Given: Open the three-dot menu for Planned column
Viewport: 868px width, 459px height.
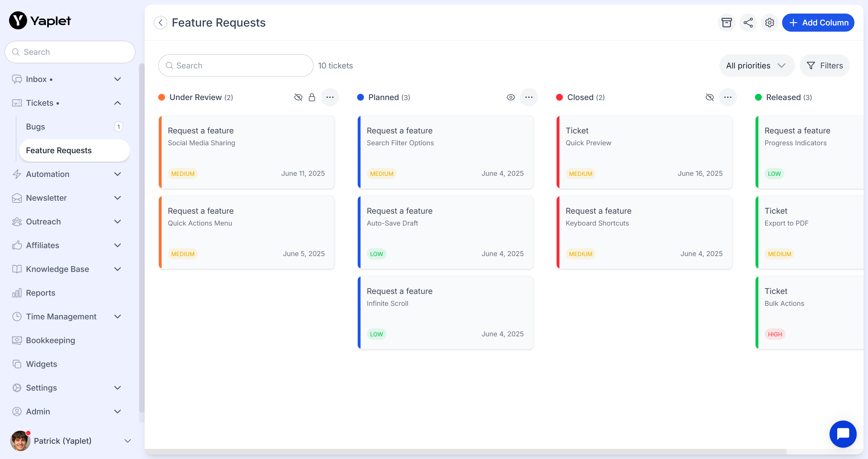Looking at the screenshot, I should pos(528,98).
